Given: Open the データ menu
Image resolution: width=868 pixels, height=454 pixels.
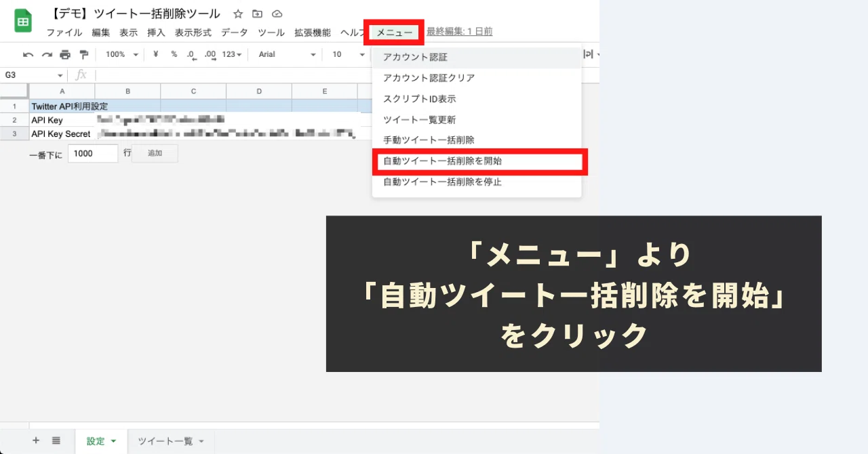Looking at the screenshot, I should coord(235,33).
